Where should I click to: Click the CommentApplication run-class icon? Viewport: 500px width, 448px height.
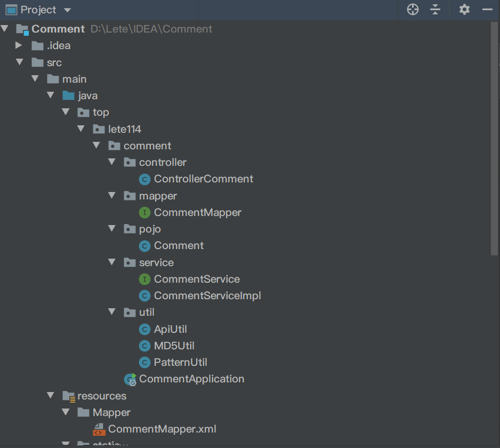pos(130,379)
